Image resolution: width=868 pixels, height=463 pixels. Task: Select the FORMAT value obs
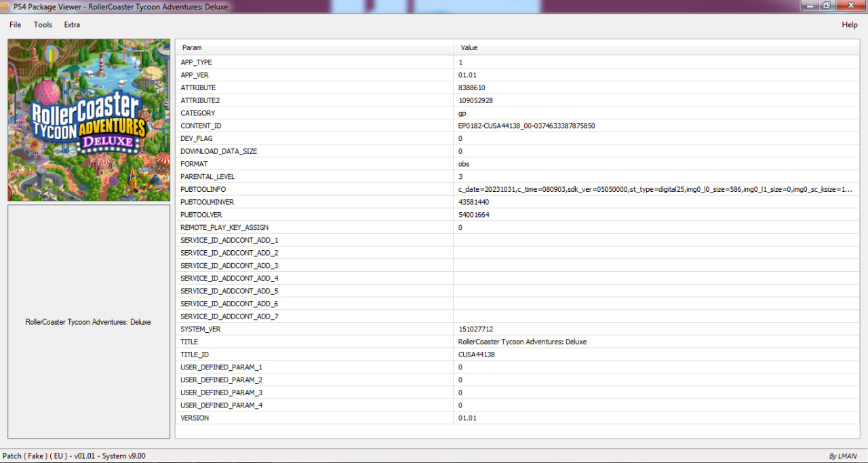tap(464, 164)
